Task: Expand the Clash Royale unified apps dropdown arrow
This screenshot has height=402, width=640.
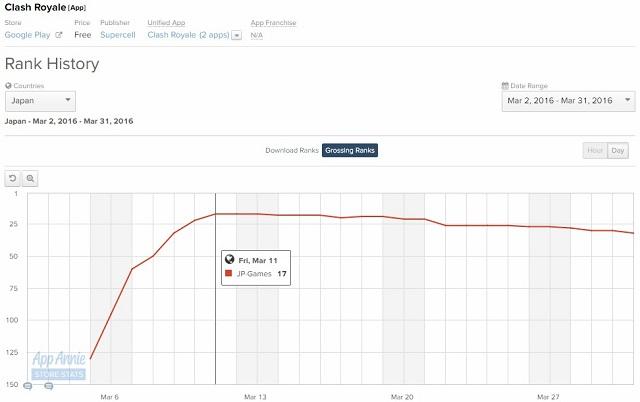Action: (236, 36)
